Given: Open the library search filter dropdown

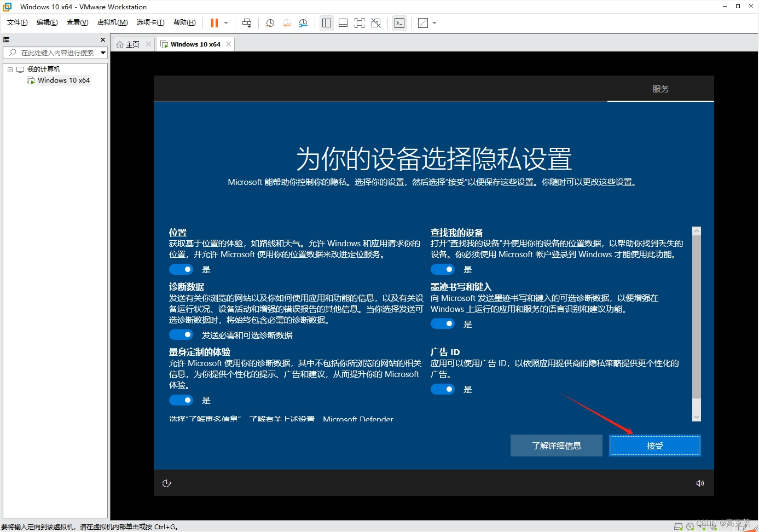Looking at the screenshot, I should coord(103,53).
